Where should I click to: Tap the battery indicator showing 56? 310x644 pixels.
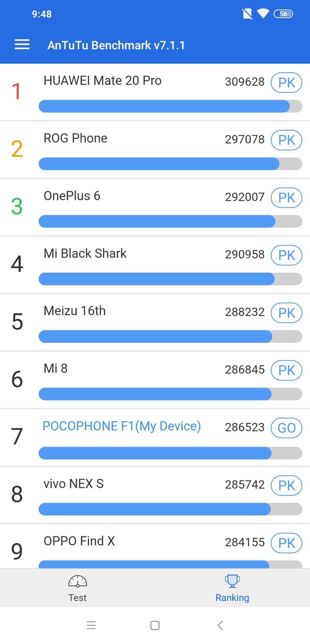tap(283, 14)
